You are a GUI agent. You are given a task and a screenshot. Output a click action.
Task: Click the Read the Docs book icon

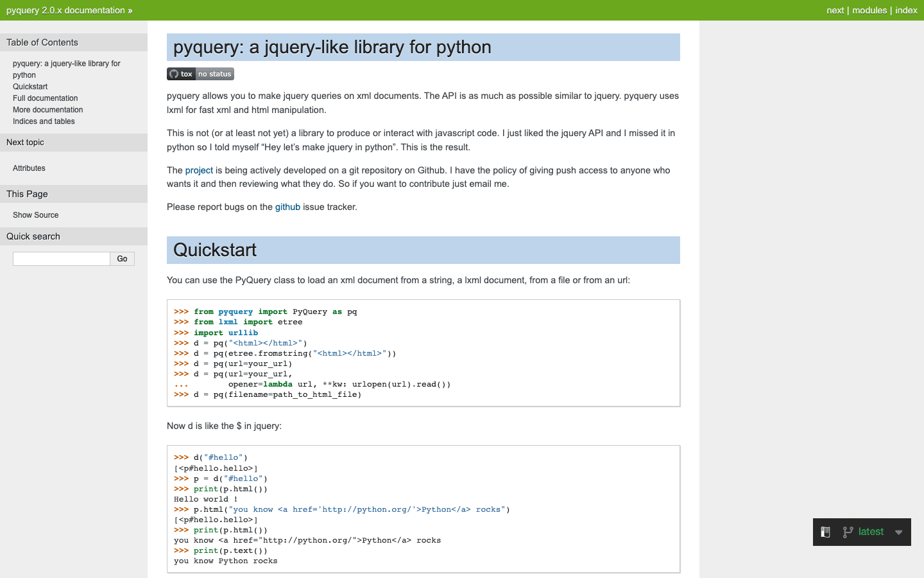point(825,532)
